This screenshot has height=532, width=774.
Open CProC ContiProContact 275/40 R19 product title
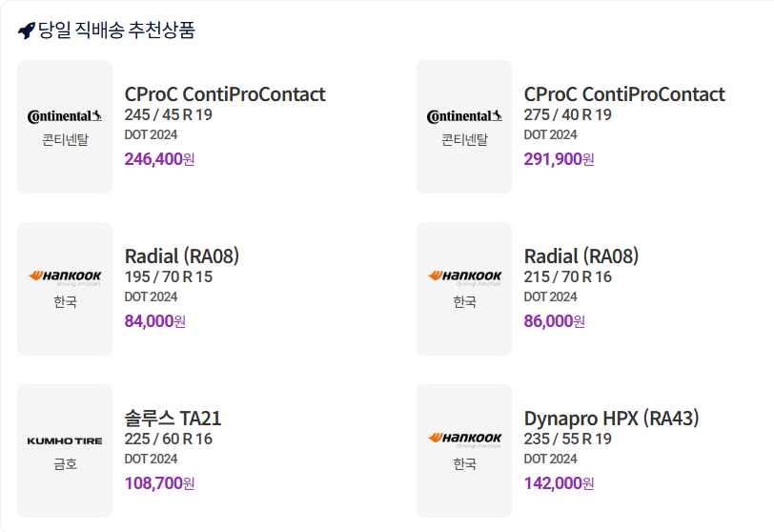click(x=624, y=94)
